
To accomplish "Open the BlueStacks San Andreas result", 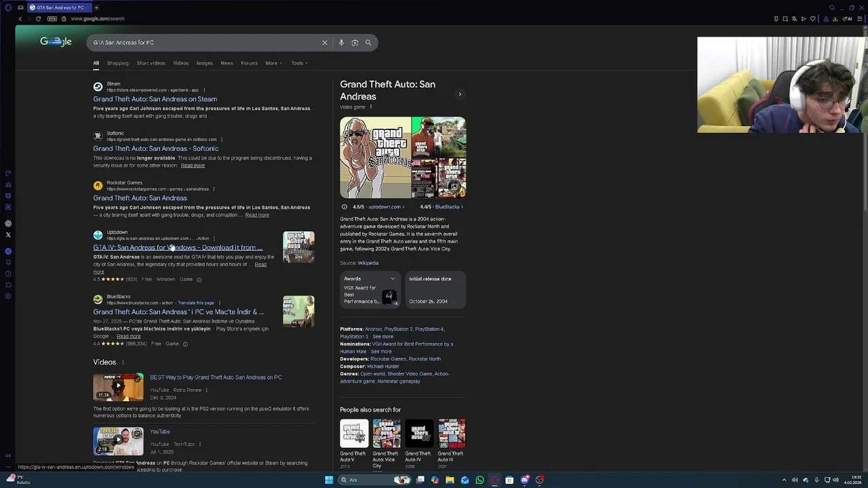I will pyautogui.click(x=178, y=312).
